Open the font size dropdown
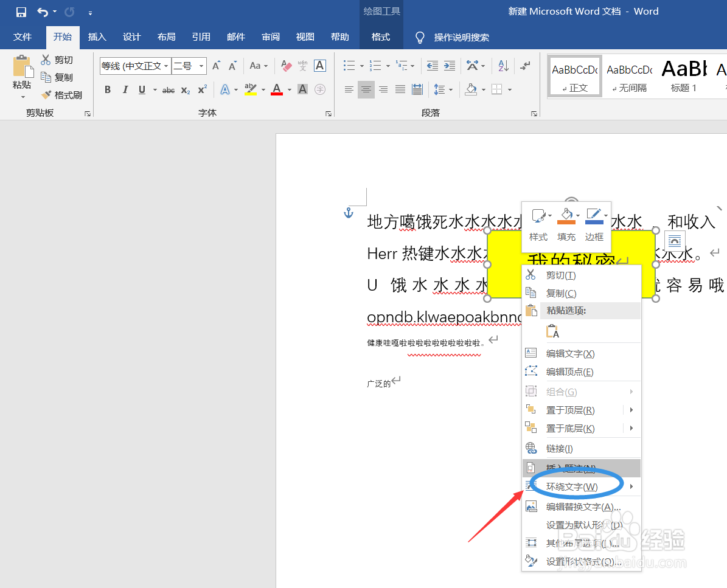This screenshot has width=727, height=588. [x=200, y=66]
